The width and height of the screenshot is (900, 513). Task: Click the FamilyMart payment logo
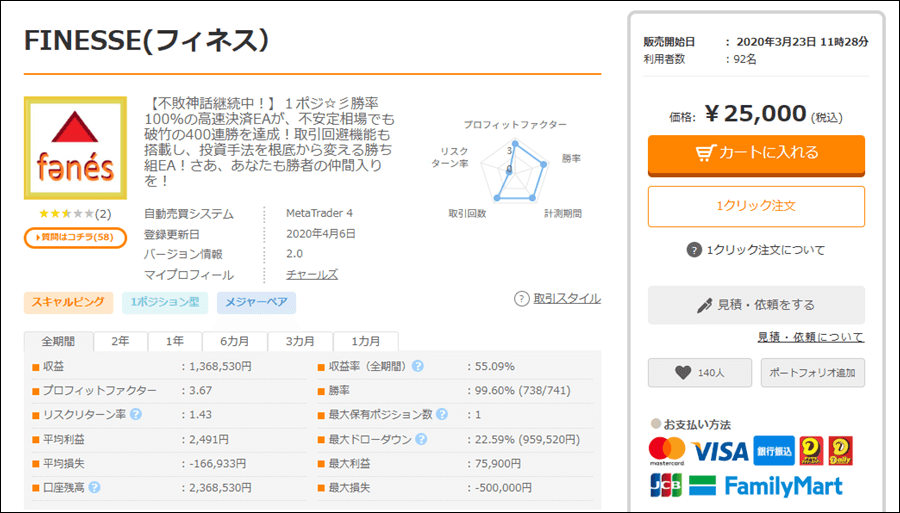click(766, 486)
